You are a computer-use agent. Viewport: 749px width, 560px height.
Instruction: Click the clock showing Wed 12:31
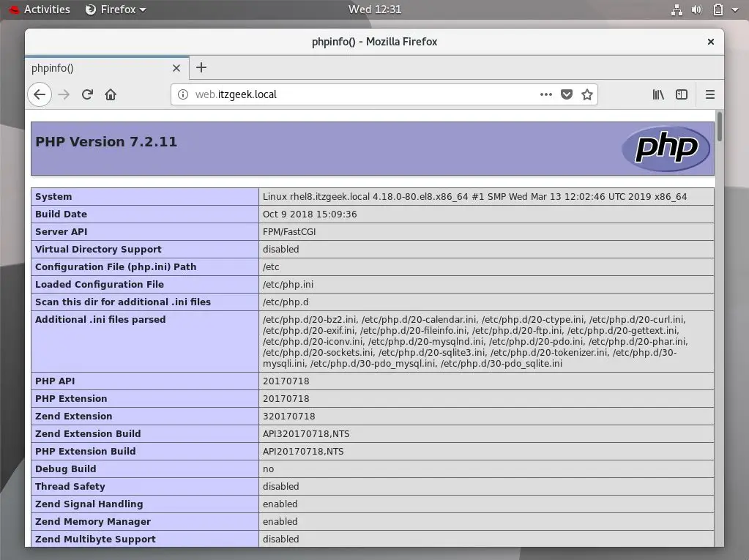[x=375, y=10]
